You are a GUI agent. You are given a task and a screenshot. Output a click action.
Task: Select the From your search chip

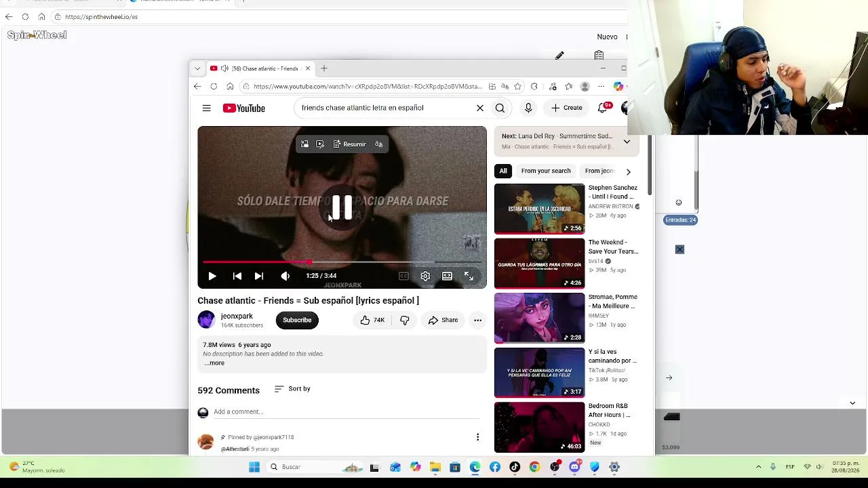(x=546, y=171)
